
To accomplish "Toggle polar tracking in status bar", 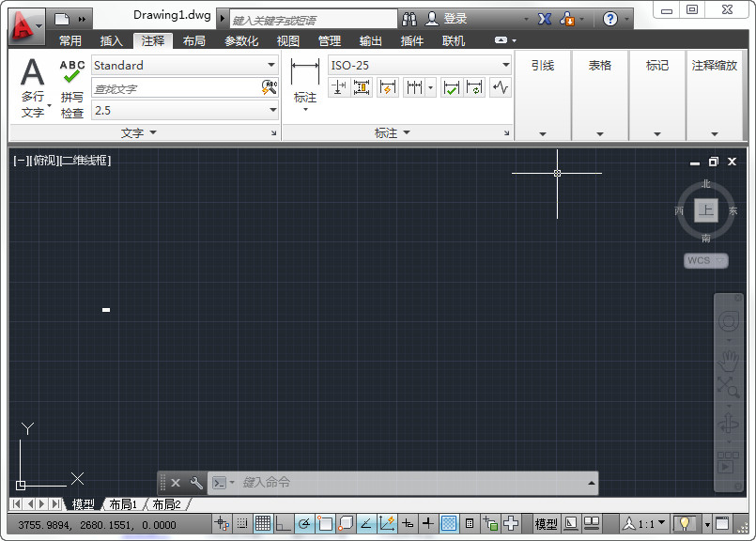I will pyautogui.click(x=304, y=523).
